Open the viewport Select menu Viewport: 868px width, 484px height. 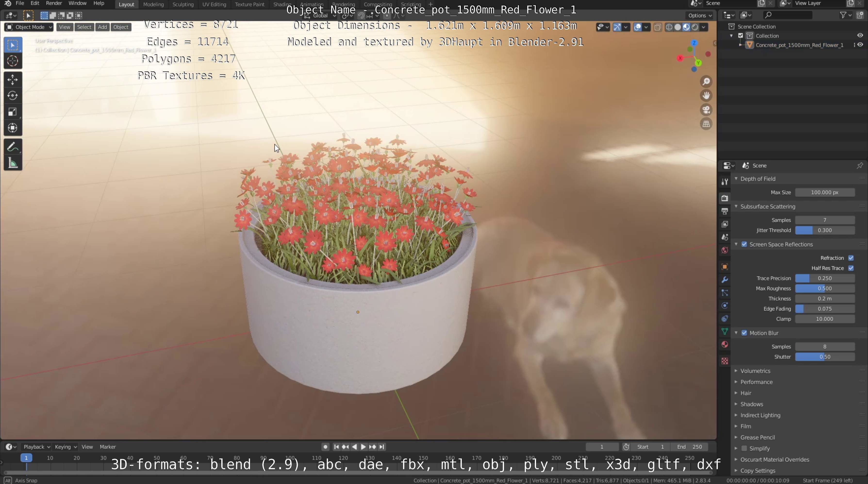coord(84,27)
